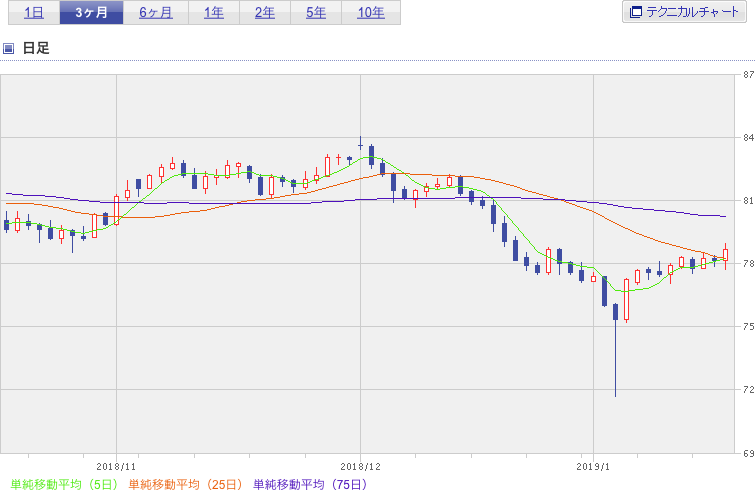This screenshot has width=755, height=493.
Task: Click the 2018/11 date axis label
Action: pyautogui.click(x=116, y=467)
